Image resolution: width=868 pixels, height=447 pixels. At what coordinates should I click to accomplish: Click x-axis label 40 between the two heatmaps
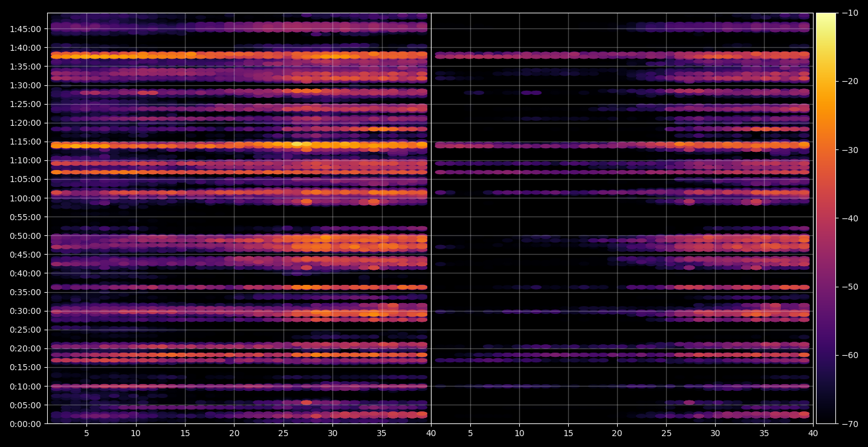point(431,433)
